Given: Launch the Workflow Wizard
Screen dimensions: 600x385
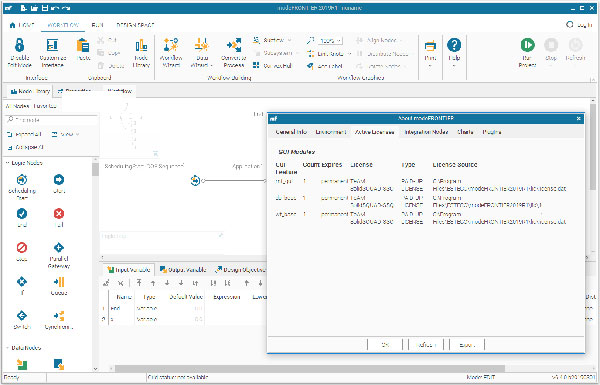Looking at the screenshot, I should (x=171, y=53).
